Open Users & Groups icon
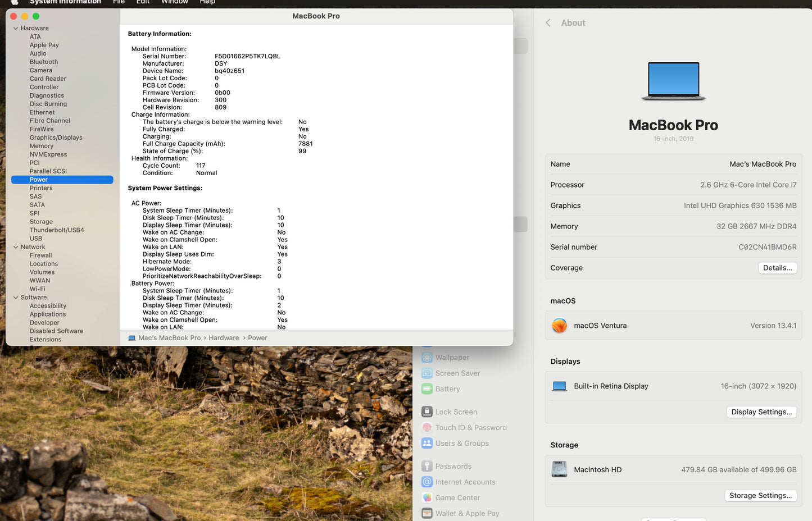812x521 pixels. 427,444
